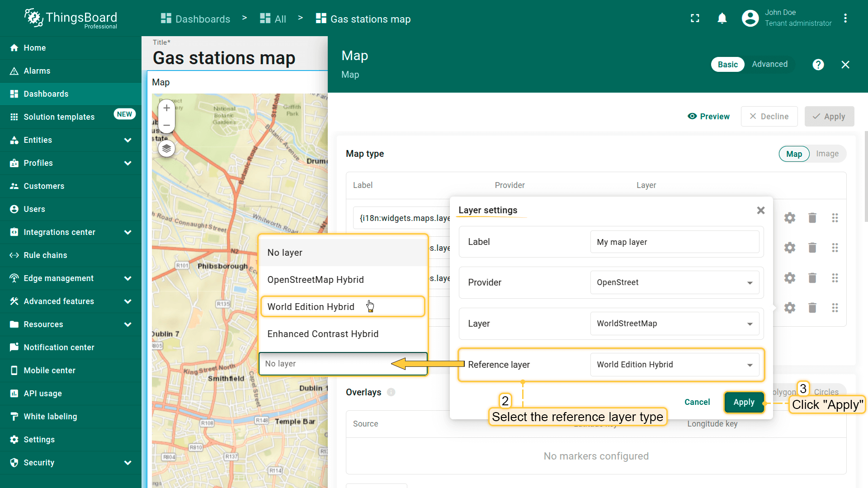Open gear settings of first map layer
868x488 pixels.
[x=789, y=218]
